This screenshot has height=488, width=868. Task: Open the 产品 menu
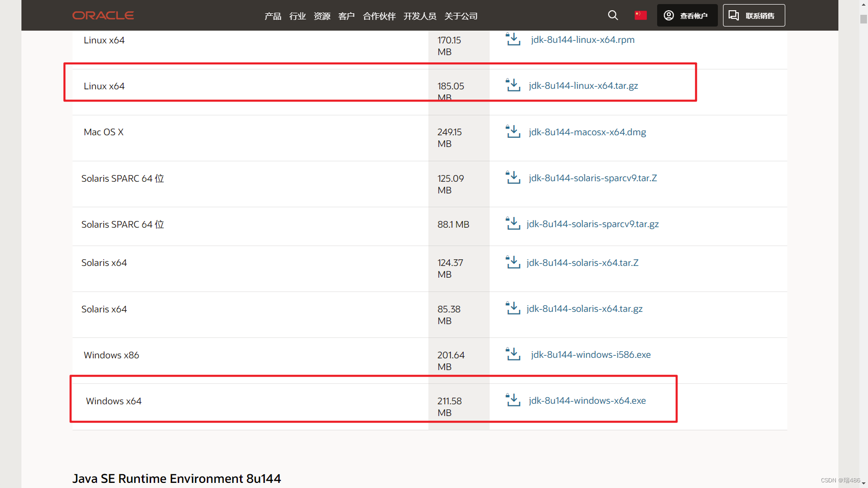pos(273,16)
